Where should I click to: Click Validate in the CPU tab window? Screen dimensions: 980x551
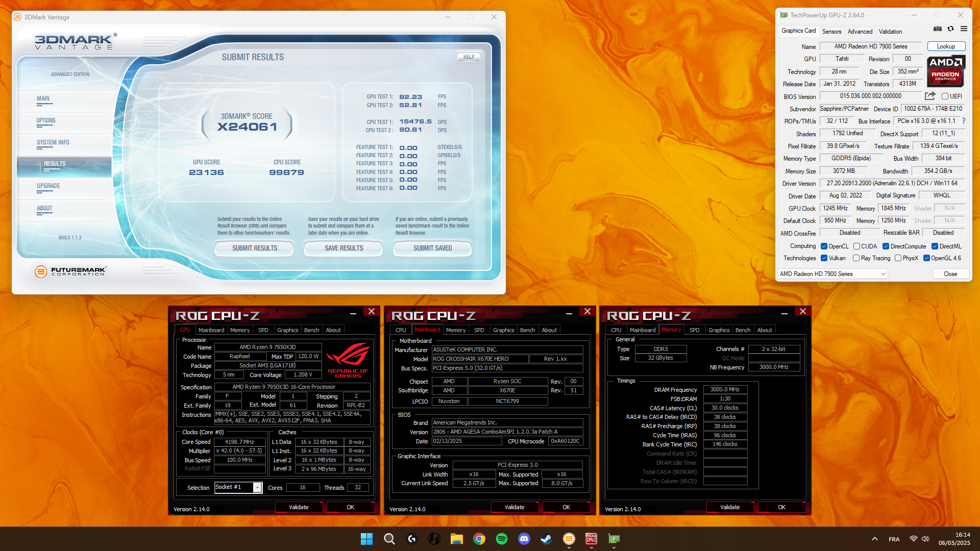[299, 507]
